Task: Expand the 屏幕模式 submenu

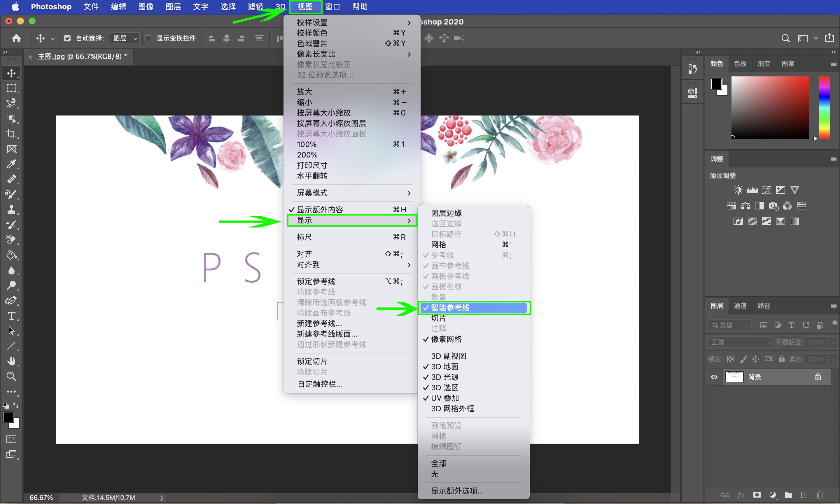Action: (x=352, y=193)
